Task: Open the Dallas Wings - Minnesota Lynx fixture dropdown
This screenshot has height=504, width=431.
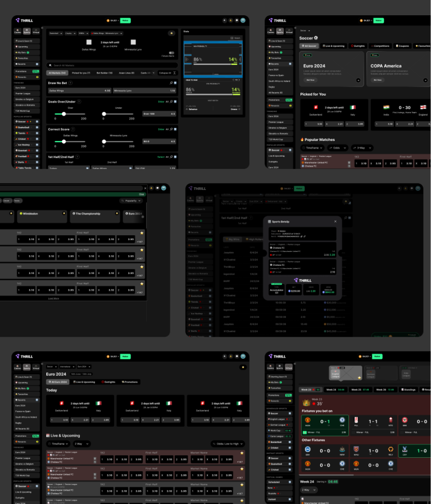Action: point(106,33)
